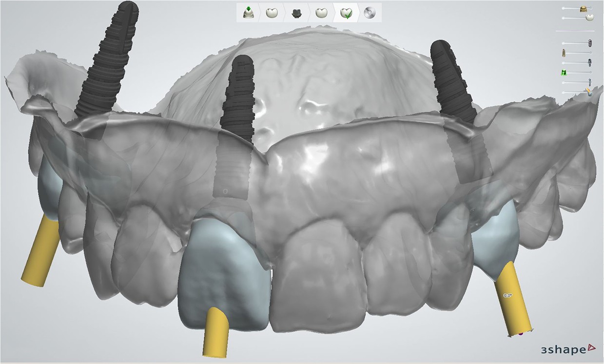The width and height of the screenshot is (604, 364).
Task: Click the white crown transparency slider handle
Action: (589, 18)
